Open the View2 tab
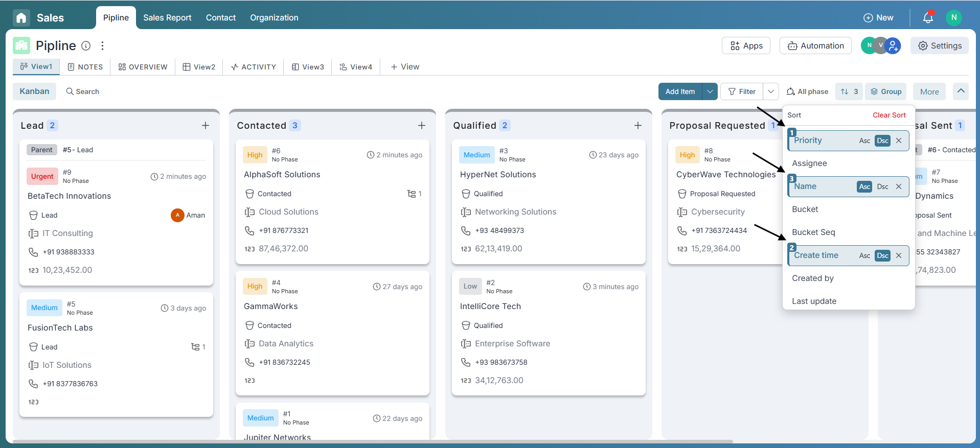The height and width of the screenshot is (448, 980). click(199, 67)
